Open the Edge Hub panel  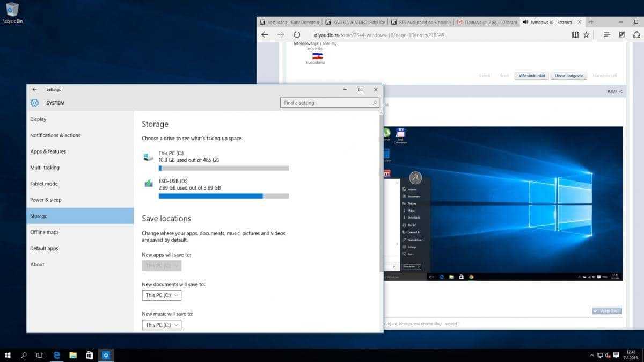607,35
